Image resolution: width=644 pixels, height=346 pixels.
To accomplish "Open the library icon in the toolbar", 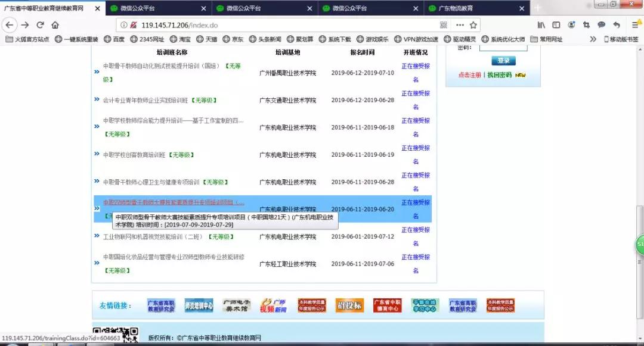I will [541, 25].
